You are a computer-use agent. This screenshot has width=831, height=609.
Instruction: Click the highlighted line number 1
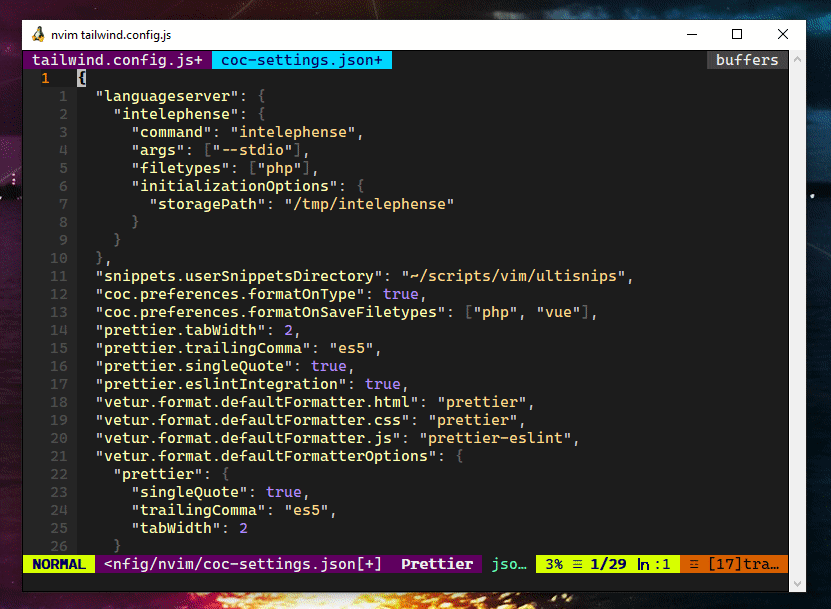pos(44,77)
